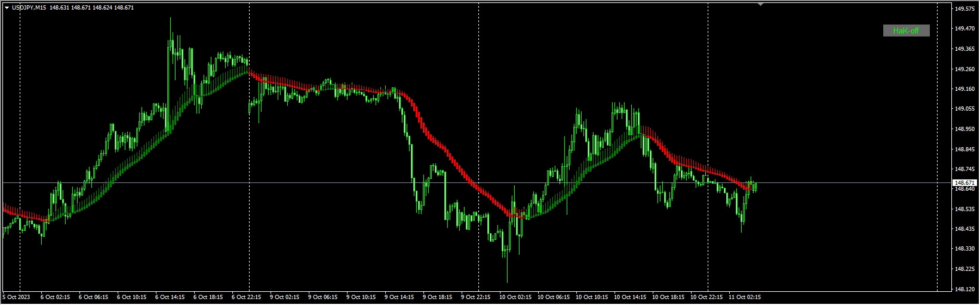The image size is (980, 305).
Task: Click the 9 Oct 22:15 time axis label
Action: tap(476, 297)
